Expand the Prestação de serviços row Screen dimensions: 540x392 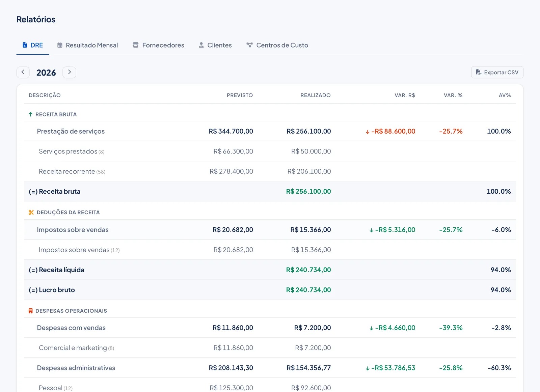[x=270, y=131]
